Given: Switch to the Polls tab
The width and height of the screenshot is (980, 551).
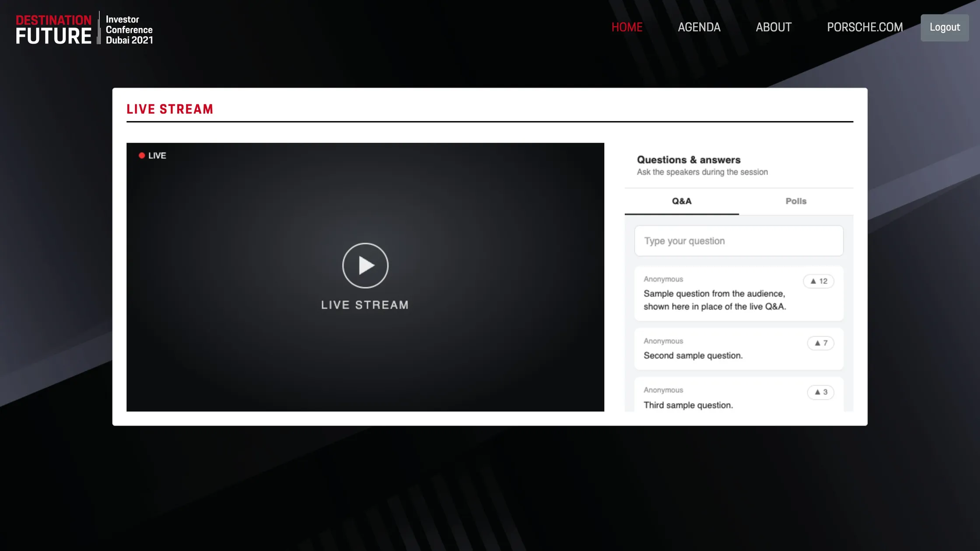Looking at the screenshot, I should click(796, 201).
